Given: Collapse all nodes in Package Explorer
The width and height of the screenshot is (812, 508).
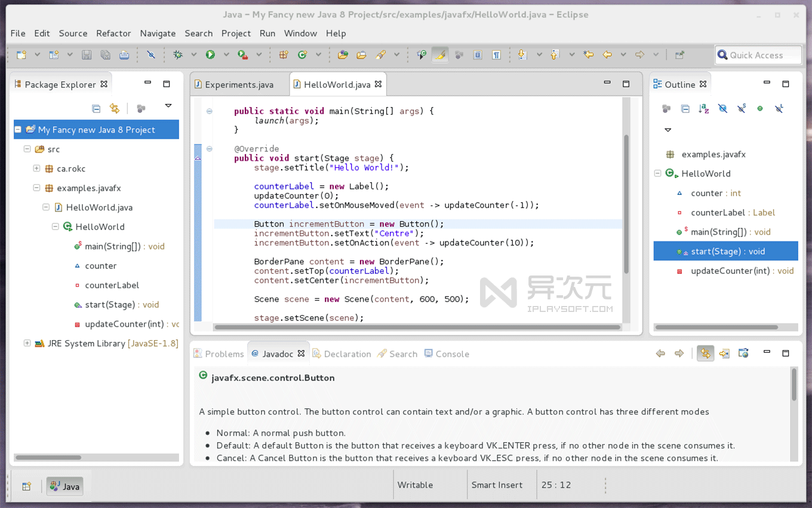Looking at the screenshot, I should coord(96,108).
